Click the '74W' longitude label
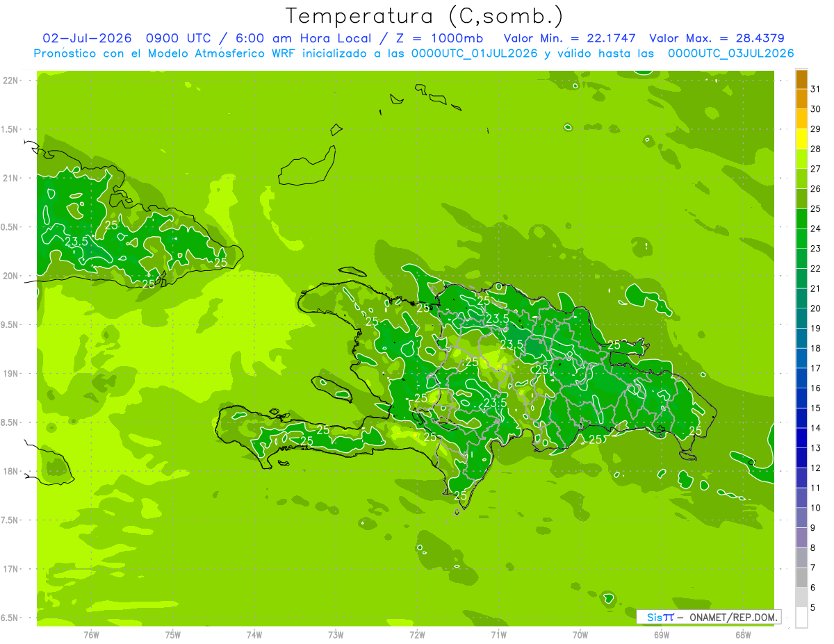 [x=254, y=635]
